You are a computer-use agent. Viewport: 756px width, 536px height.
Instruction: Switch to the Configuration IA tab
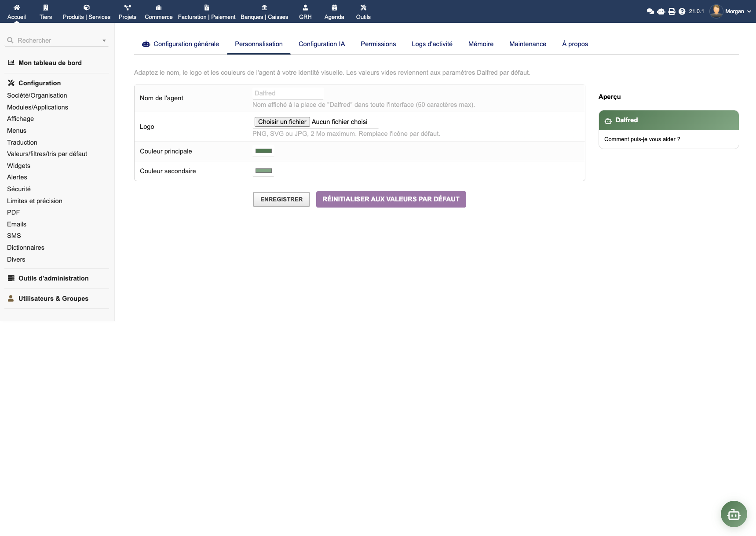point(321,44)
